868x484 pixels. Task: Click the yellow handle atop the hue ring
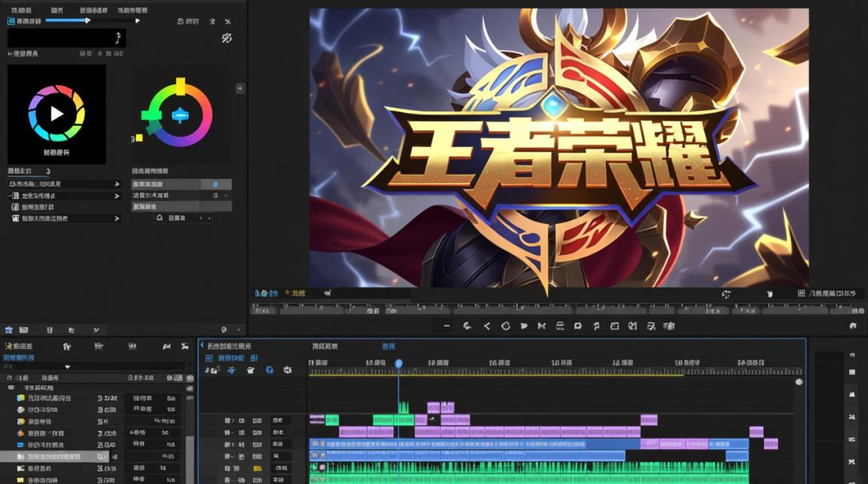click(x=180, y=86)
